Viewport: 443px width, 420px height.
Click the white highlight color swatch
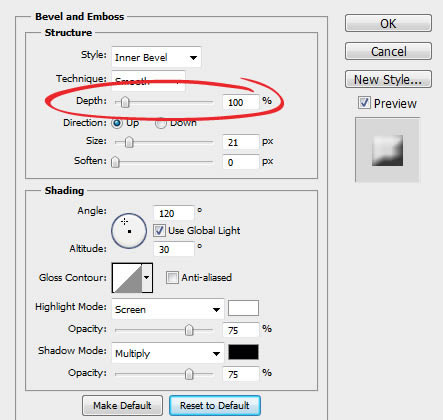click(x=243, y=308)
